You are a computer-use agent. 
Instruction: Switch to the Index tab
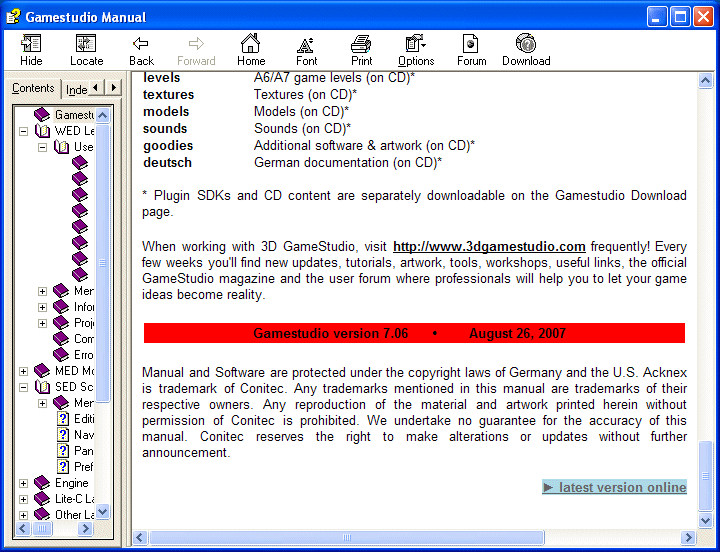tap(76, 89)
